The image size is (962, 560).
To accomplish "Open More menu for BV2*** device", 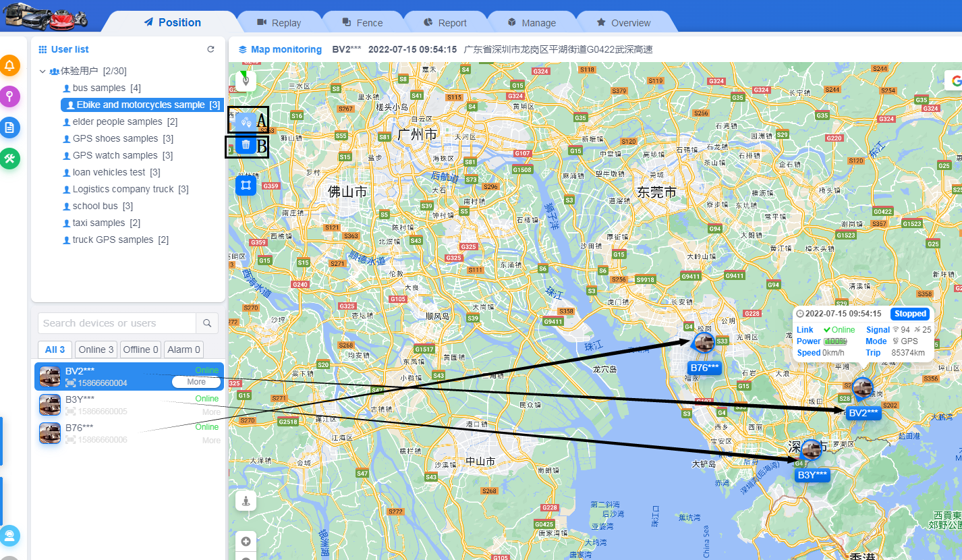I will [196, 382].
